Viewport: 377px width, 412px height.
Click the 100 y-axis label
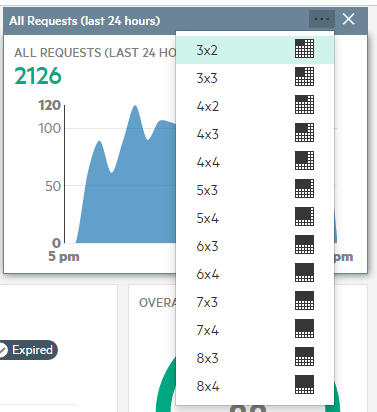tap(50, 128)
